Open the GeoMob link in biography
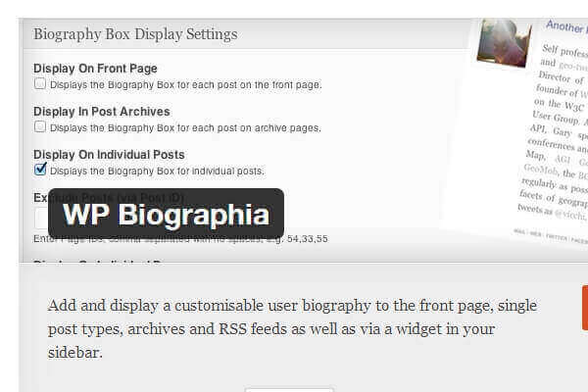Screen dimensions: 588x392 [540, 170]
